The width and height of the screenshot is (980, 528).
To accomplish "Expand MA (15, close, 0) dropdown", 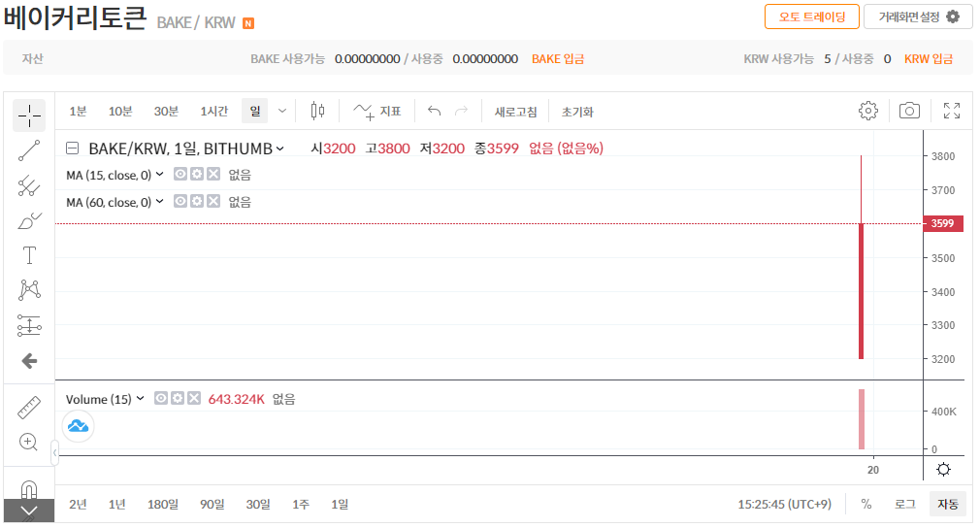I will (160, 175).
